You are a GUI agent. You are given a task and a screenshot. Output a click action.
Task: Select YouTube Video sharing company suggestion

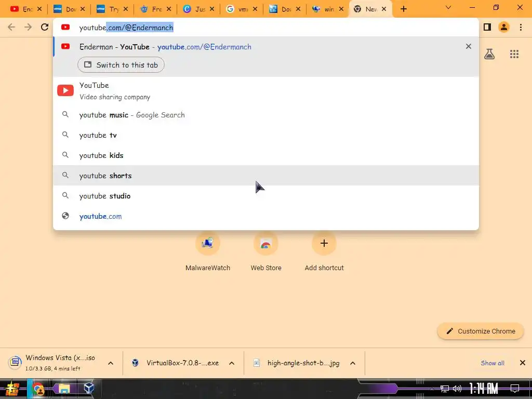(266, 90)
